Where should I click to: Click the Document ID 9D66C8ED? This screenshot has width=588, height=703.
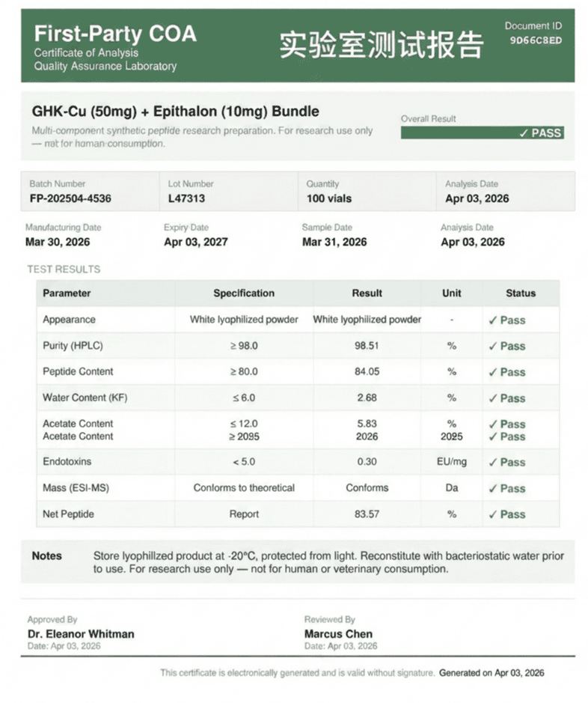536,40
